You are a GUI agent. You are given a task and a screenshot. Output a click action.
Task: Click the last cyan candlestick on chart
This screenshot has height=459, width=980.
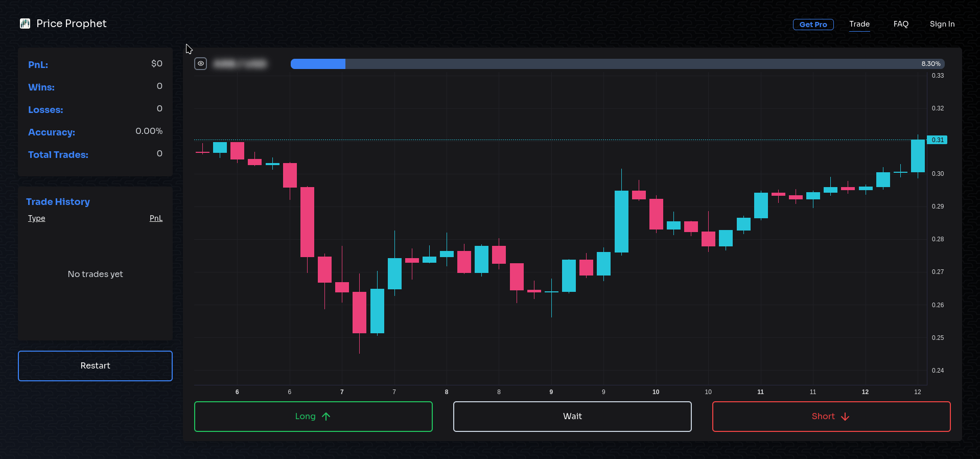pos(918,156)
